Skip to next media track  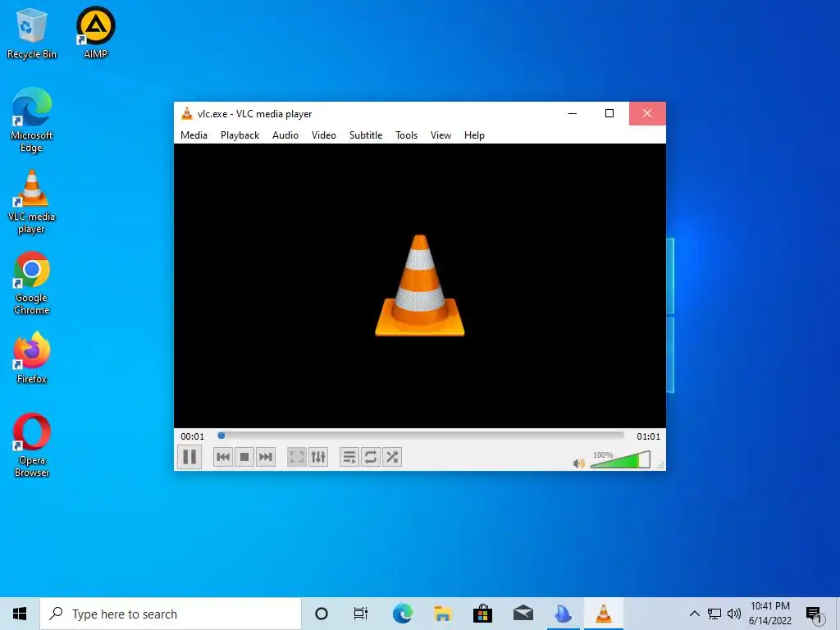266,457
